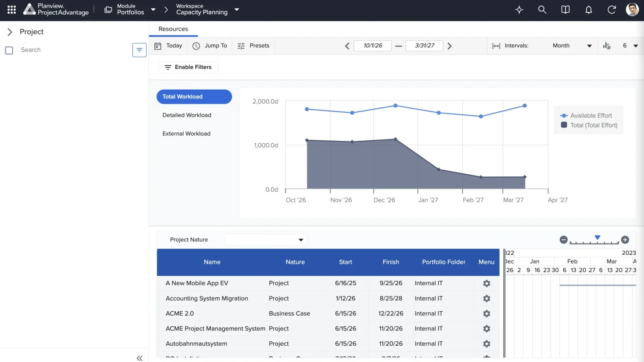Open the Project Nature dropdown
This screenshot has width=644, height=362.
(x=266, y=240)
